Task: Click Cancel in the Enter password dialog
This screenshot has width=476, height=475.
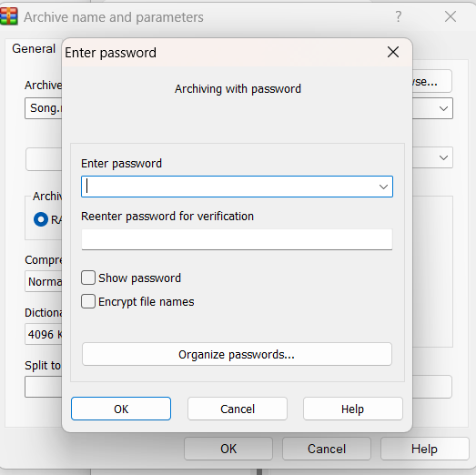Action: [238, 409]
